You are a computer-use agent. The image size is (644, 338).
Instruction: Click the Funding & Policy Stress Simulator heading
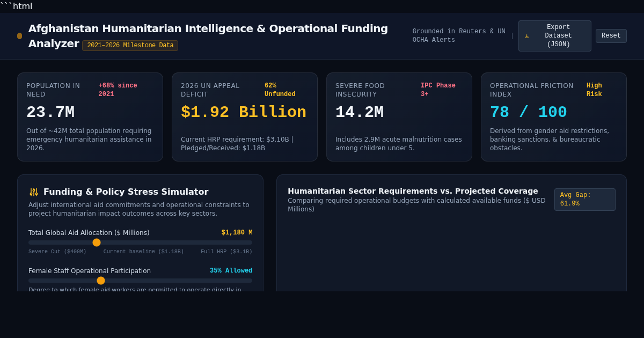click(126, 192)
